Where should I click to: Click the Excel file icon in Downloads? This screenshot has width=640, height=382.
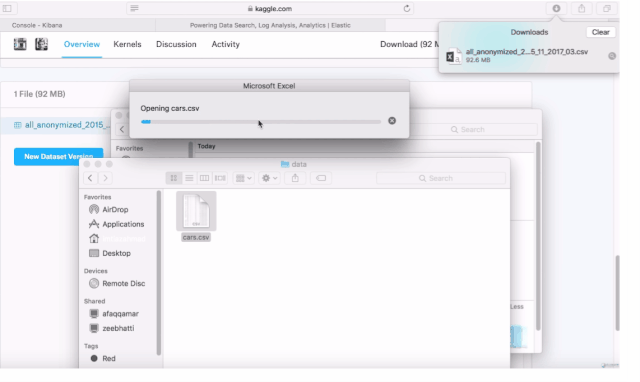[453, 56]
